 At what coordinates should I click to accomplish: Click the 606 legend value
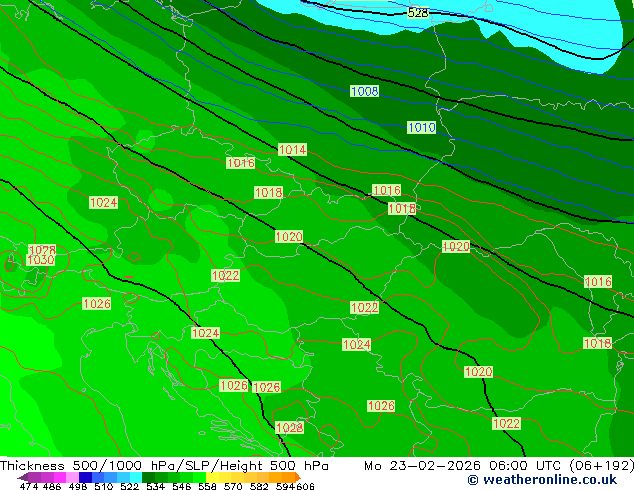point(305,486)
